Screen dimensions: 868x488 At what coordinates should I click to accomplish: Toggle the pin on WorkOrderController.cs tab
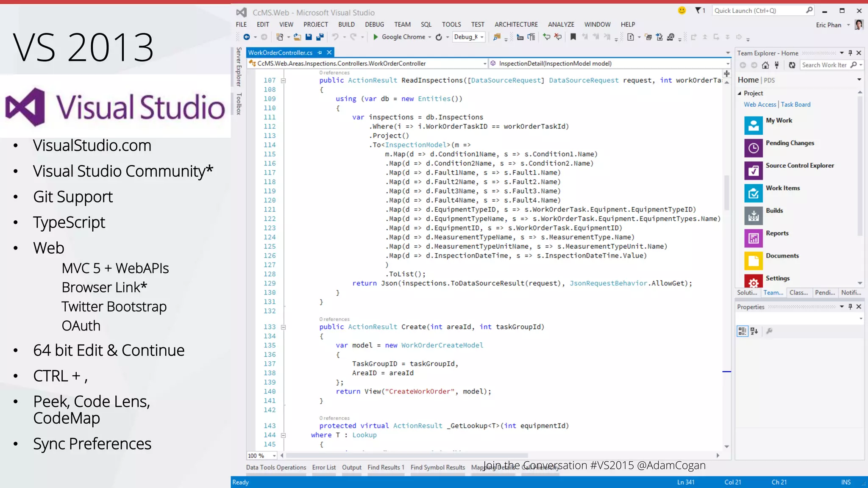coord(320,53)
